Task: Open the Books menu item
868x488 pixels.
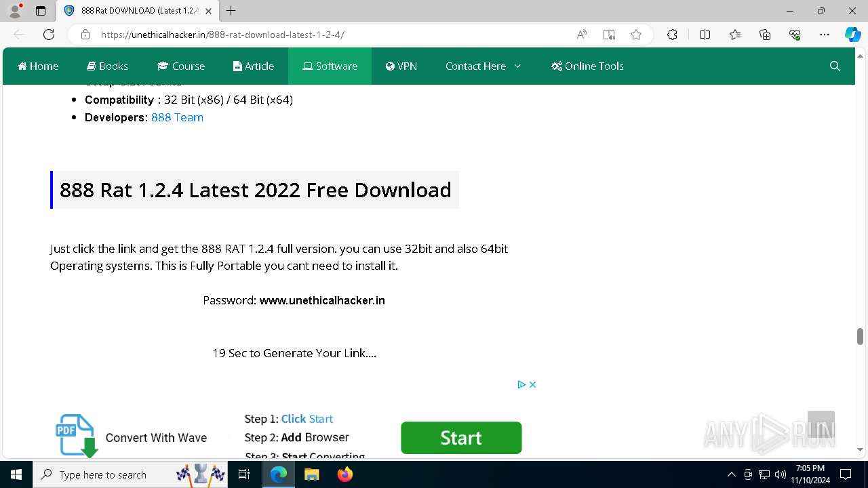Action: 107,66
